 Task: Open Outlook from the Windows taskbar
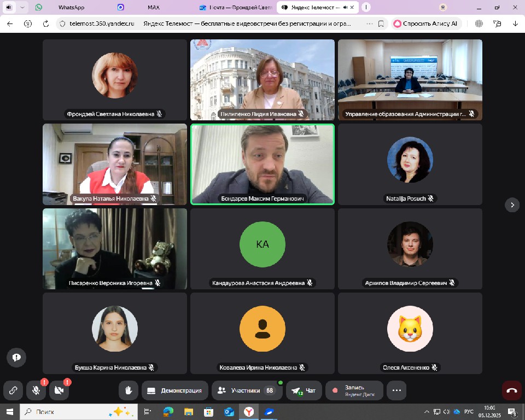(x=229, y=412)
